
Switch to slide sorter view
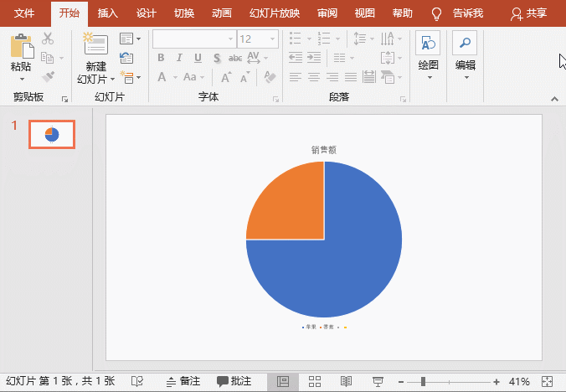[316, 382]
